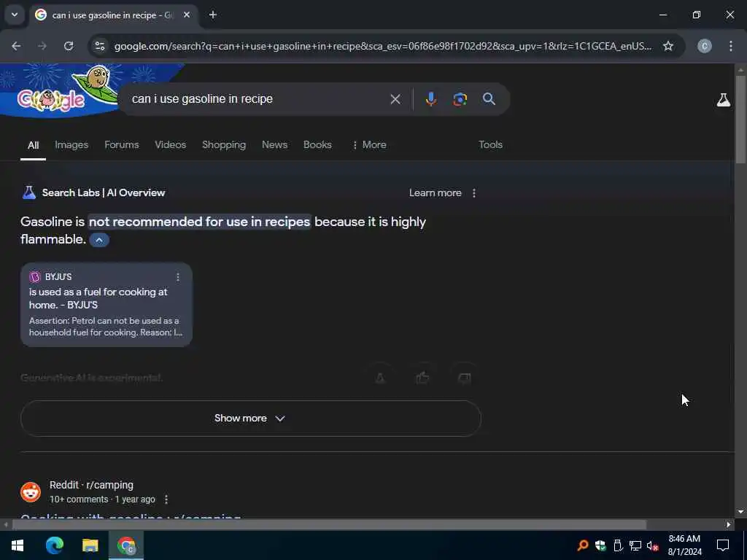Clear the search query with X

395,99
